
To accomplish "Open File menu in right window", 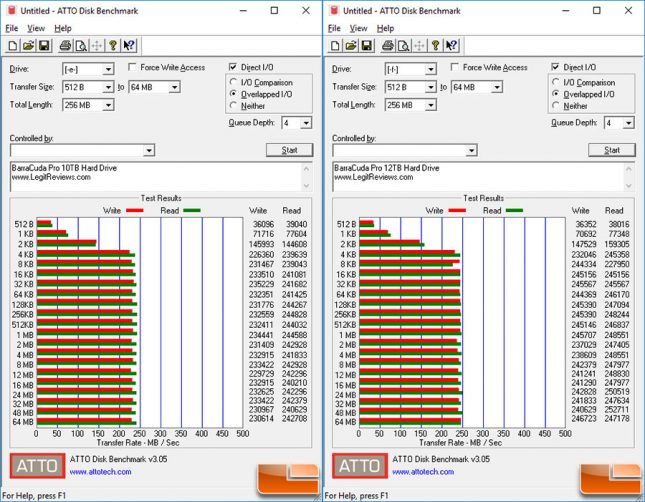I will 334,28.
